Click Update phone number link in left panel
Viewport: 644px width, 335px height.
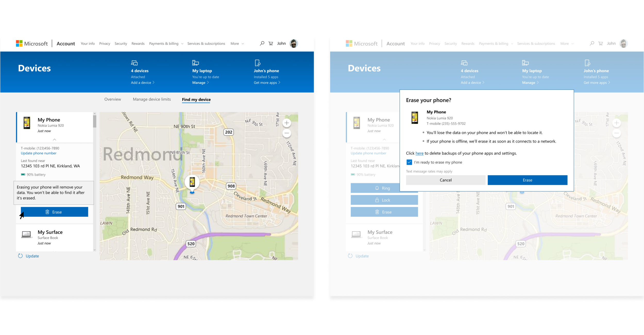(39, 153)
